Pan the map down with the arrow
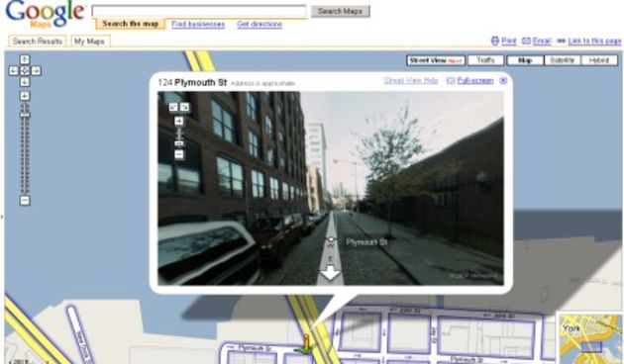This screenshot has height=364, width=624. coord(25,82)
